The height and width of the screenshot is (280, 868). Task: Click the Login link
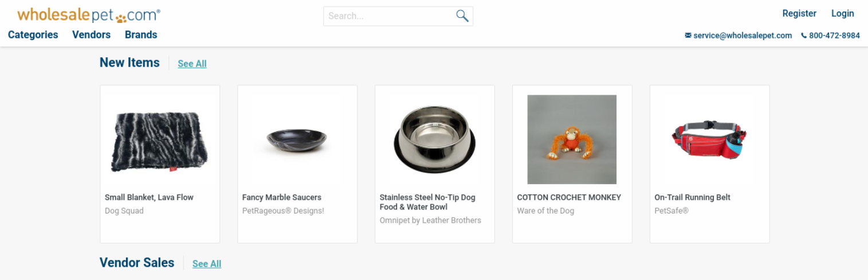point(842,13)
